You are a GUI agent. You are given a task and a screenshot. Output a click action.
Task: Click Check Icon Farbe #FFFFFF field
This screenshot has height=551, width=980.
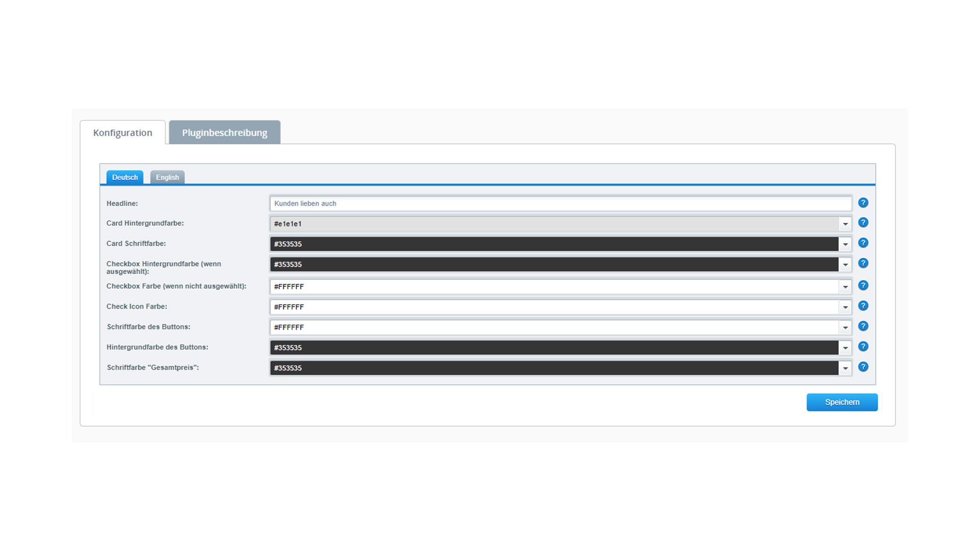click(x=554, y=307)
